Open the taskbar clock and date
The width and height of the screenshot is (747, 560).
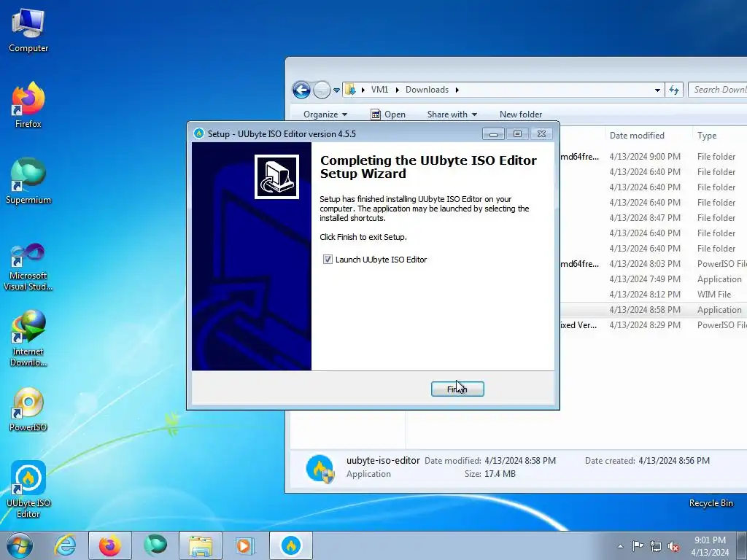pos(710,546)
